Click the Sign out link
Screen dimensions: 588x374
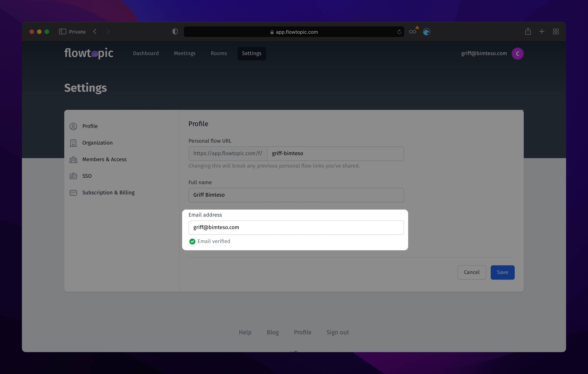click(x=337, y=332)
